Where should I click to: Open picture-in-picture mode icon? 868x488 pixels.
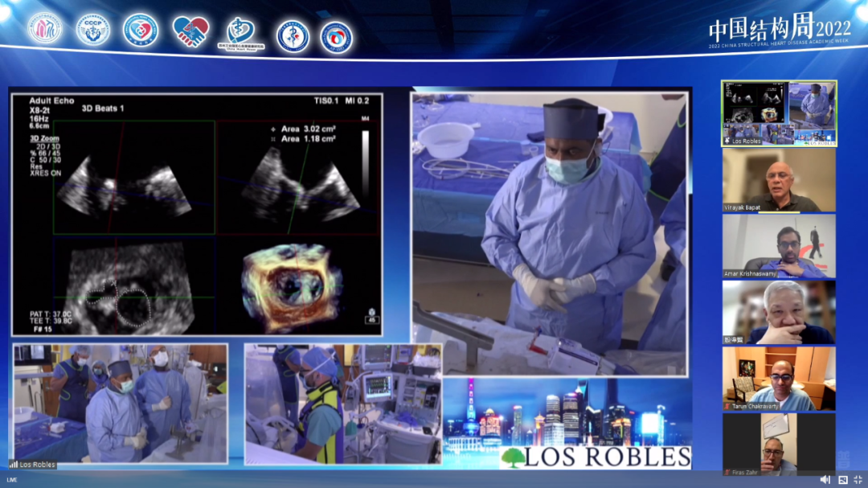pyautogui.click(x=842, y=480)
